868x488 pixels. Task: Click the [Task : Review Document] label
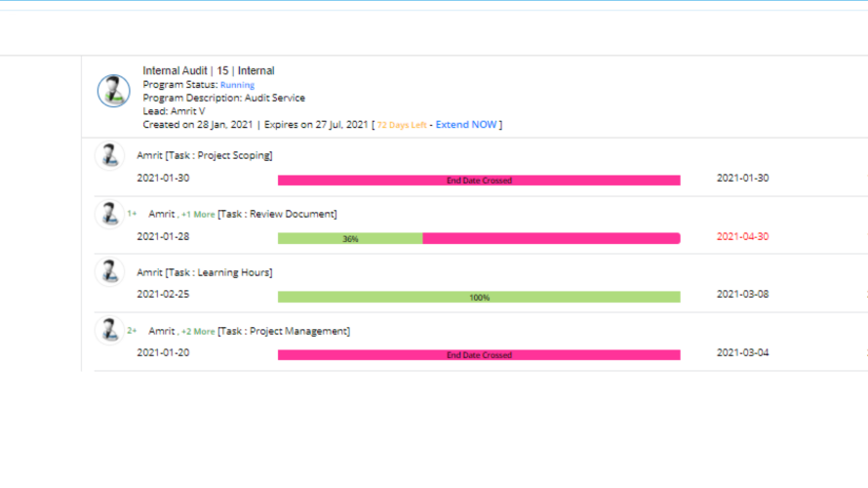(x=277, y=215)
